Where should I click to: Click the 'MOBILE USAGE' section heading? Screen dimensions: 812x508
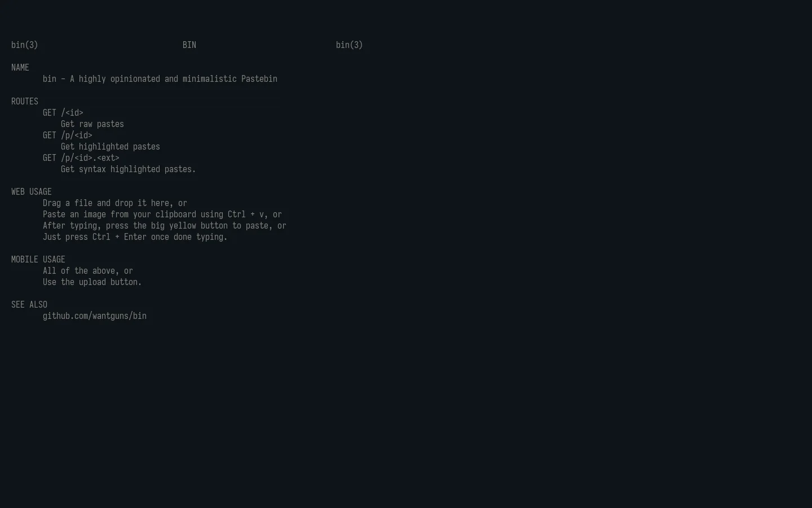tap(38, 260)
